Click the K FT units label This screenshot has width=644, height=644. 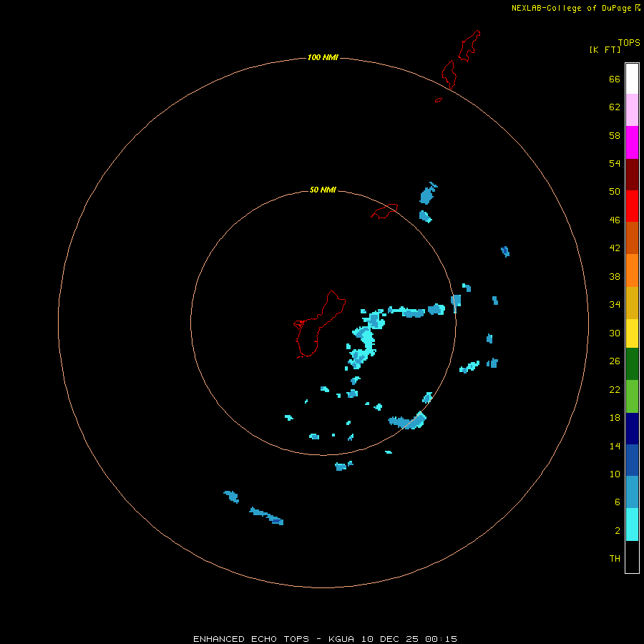[x=605, y=49]
